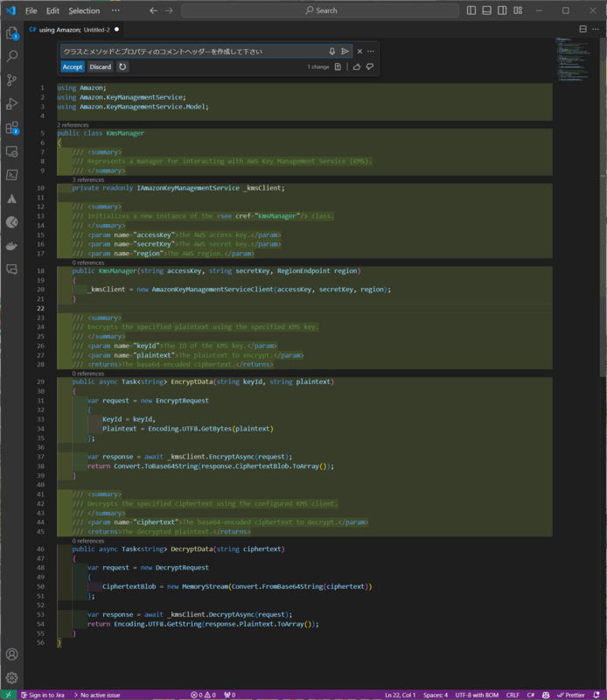Toggle the bottom panel layout

pos(487,10)
